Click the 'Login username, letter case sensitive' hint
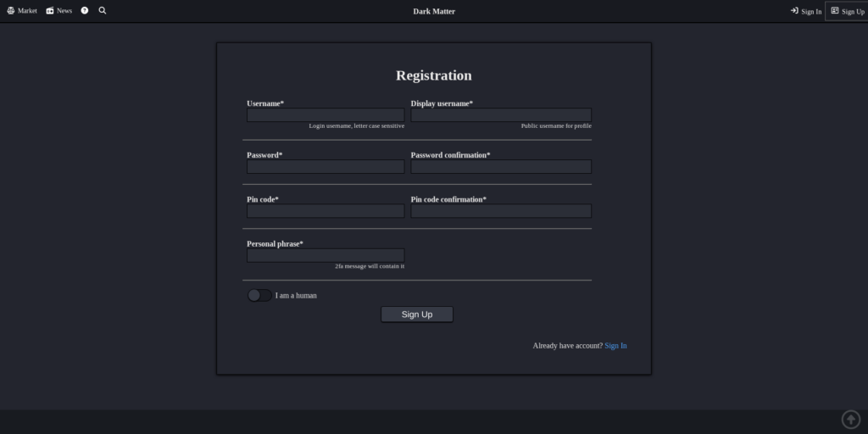Image resolution: width=868 pixels, height=434 pixels. pos(357,126)
